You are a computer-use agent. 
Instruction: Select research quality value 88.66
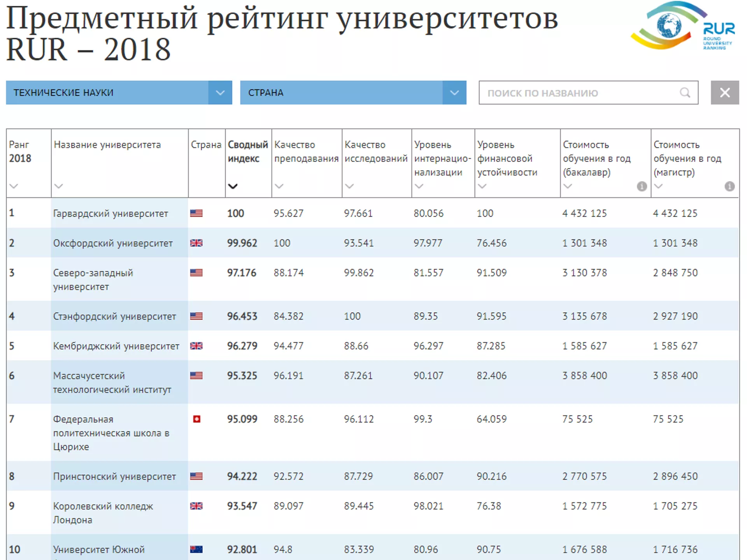coord(356,346)
